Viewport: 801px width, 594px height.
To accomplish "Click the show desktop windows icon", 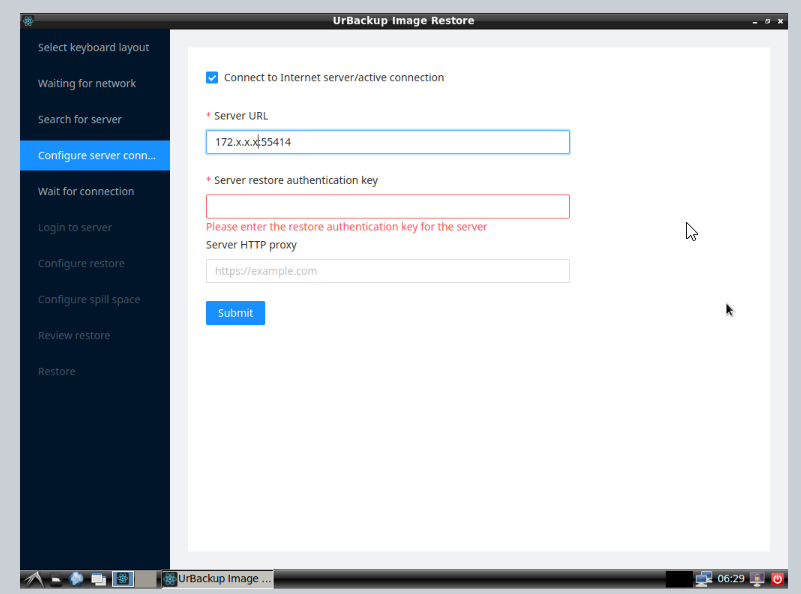I will pyautogui.click(x=99, y=579).
